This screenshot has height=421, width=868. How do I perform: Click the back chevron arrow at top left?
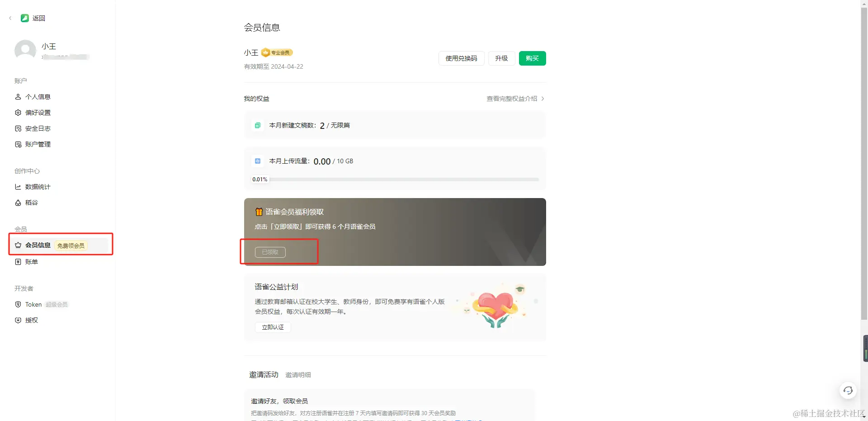coord(10,18)
